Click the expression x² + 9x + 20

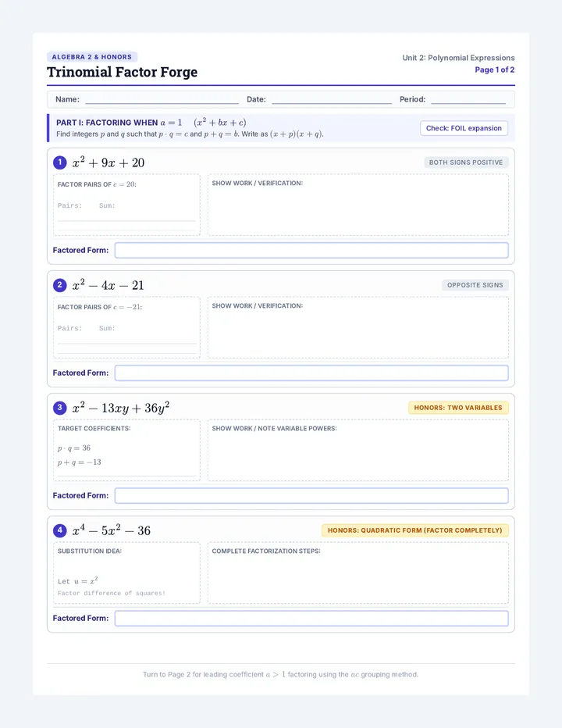[108, 162]
